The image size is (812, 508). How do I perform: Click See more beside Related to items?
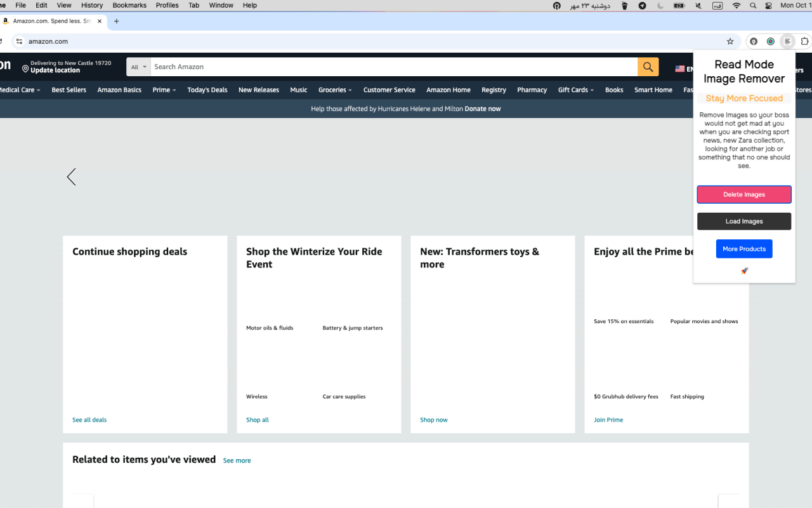237,460
